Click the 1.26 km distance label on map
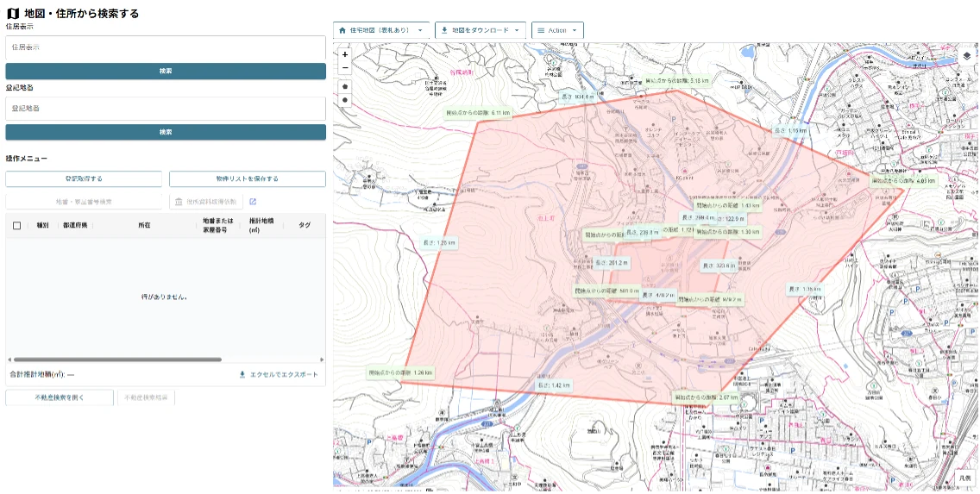Screen dimensions: 980x494 [x=400, y=372]
